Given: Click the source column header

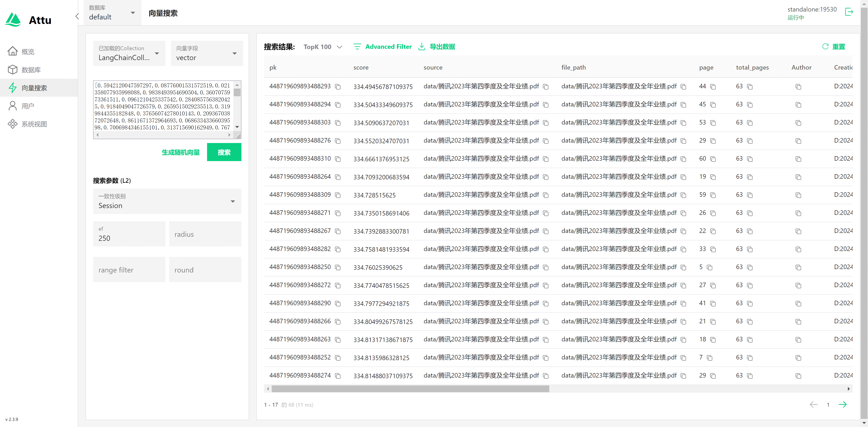Looking at the screenshot, I should click(433, 67).
